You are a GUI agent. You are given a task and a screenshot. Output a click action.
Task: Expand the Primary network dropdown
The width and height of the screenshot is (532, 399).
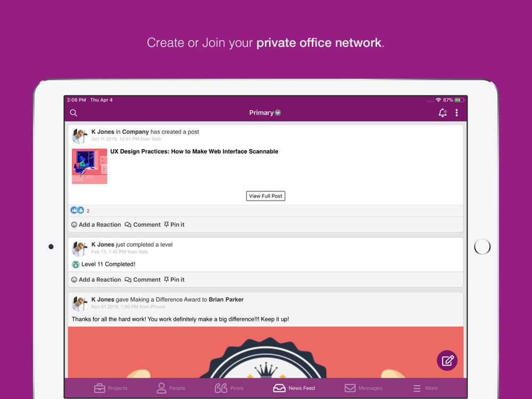pos(265,113)
